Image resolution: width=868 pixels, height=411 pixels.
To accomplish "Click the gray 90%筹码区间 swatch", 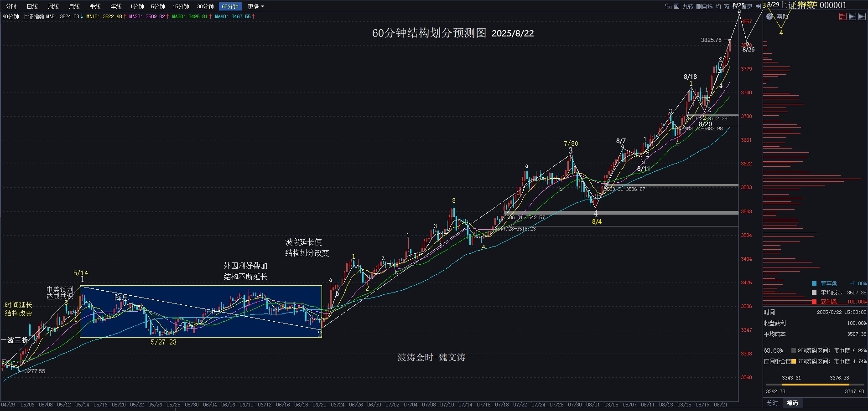I will coord(794,350).
